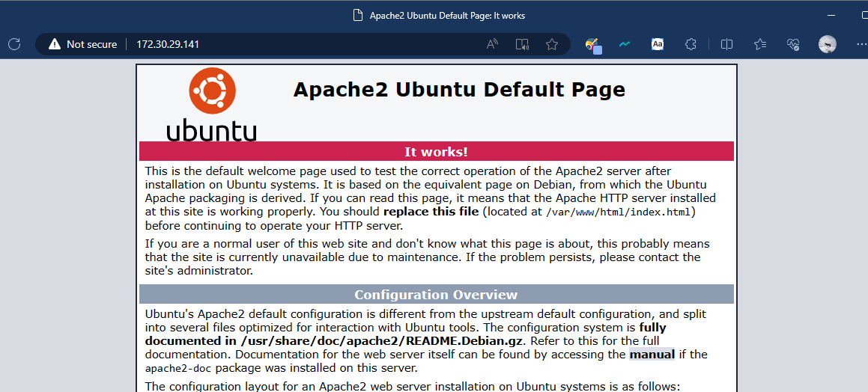Open Browser essentials heart icon

793,44
